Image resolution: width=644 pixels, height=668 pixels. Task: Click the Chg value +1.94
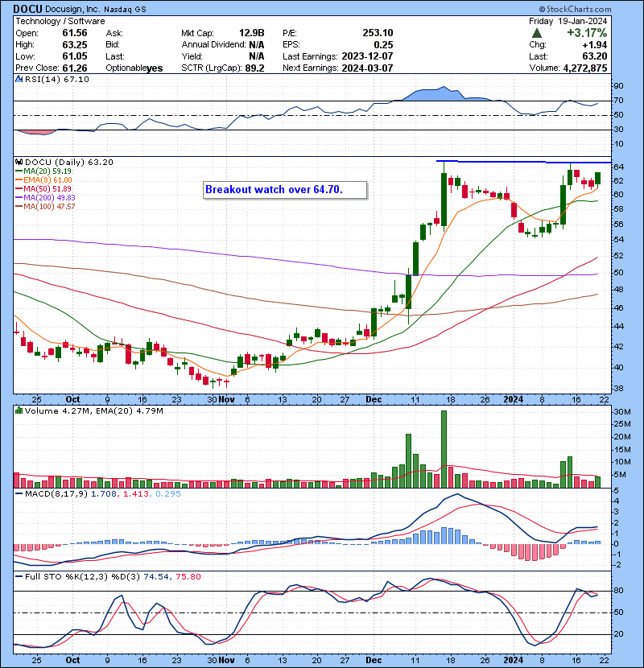coord(596,45)
